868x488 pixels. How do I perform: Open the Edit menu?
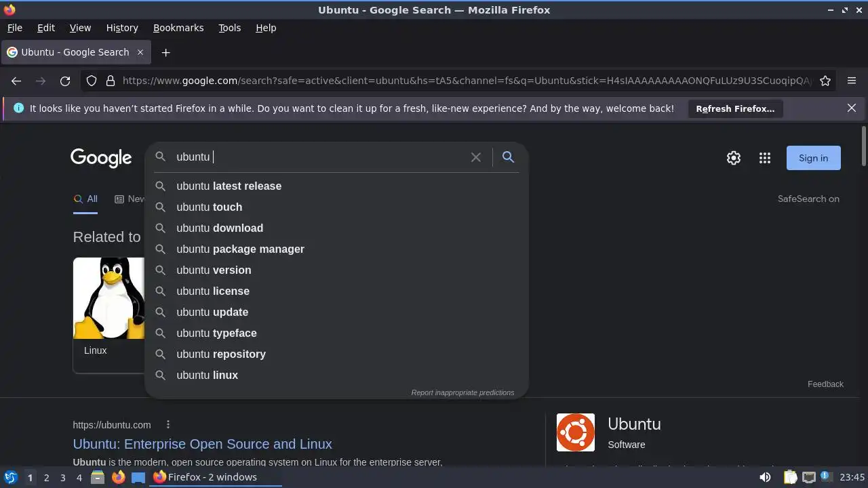pos(46,28)
